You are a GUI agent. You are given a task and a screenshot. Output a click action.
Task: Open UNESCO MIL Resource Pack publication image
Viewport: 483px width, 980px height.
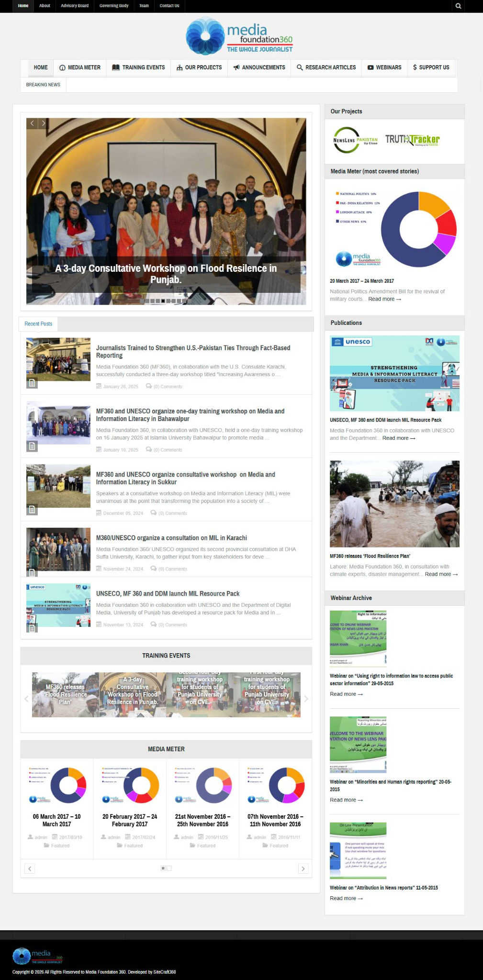tap(394, 373)
